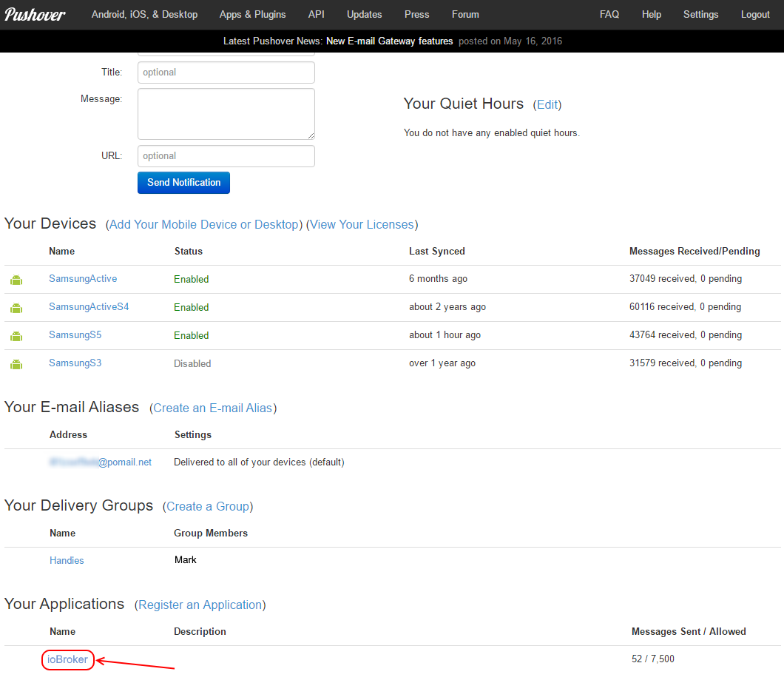Click Create an E-mail Alias
The height and width of the screenshot is (700, 784).
click(x=212, y=408)
